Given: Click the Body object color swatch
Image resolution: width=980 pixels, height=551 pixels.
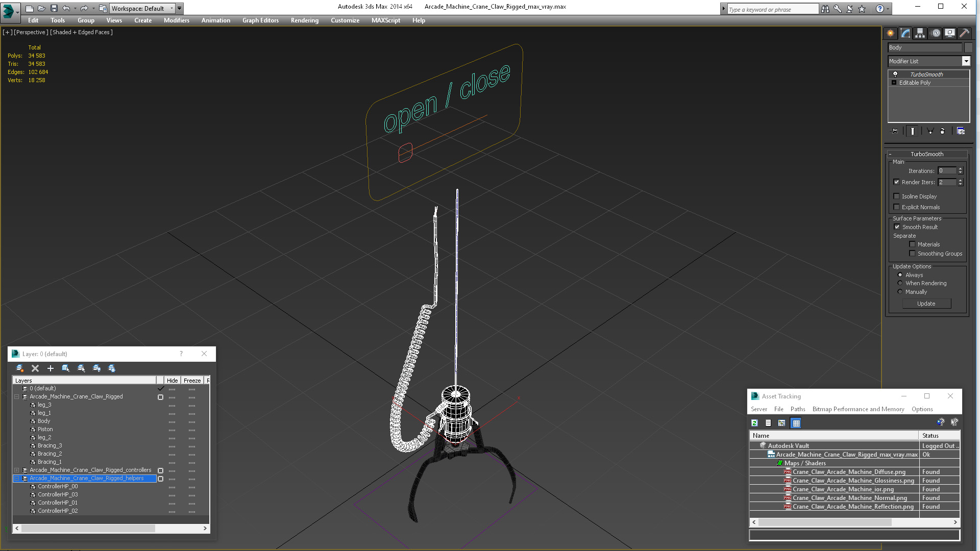Looking at the screenshot, I should tap(968, 47).
